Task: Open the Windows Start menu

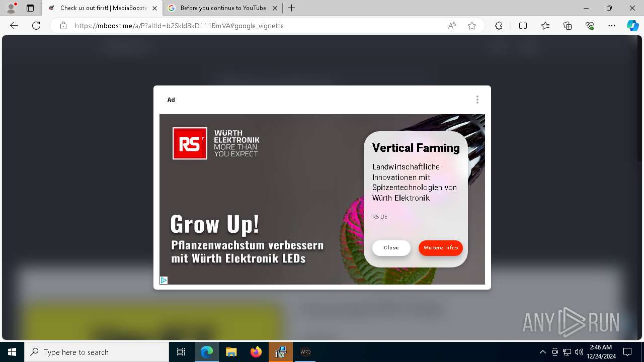Action: tap(12, 352)
